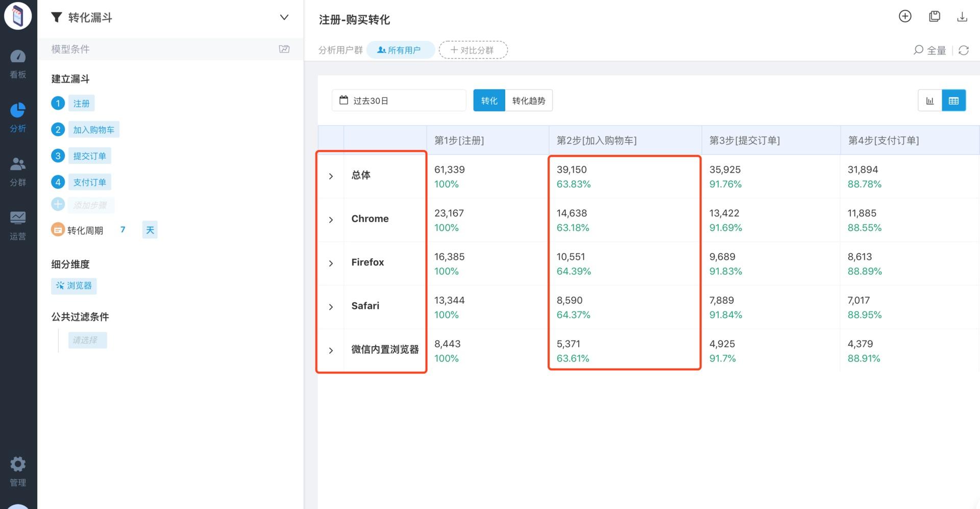Click the calendar icon in date field

(x=344, y=100)
